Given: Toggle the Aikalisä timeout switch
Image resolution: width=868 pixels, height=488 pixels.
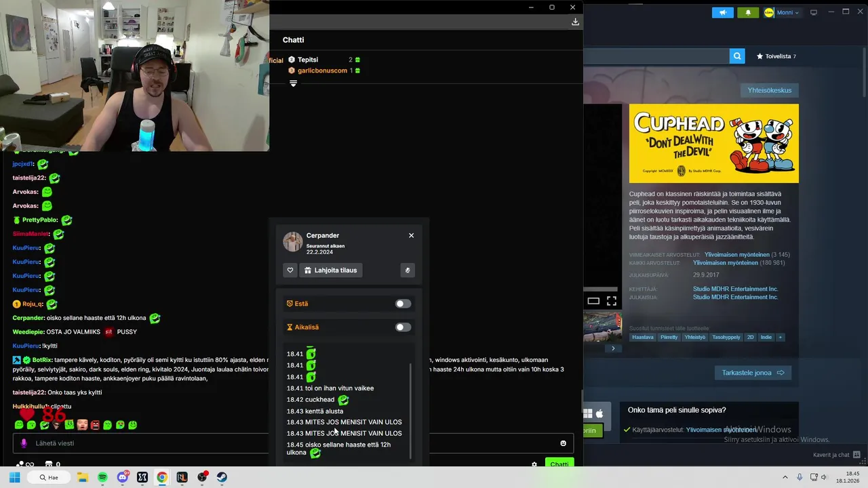Looking at the screenshot, I should [x=403, y=327].
